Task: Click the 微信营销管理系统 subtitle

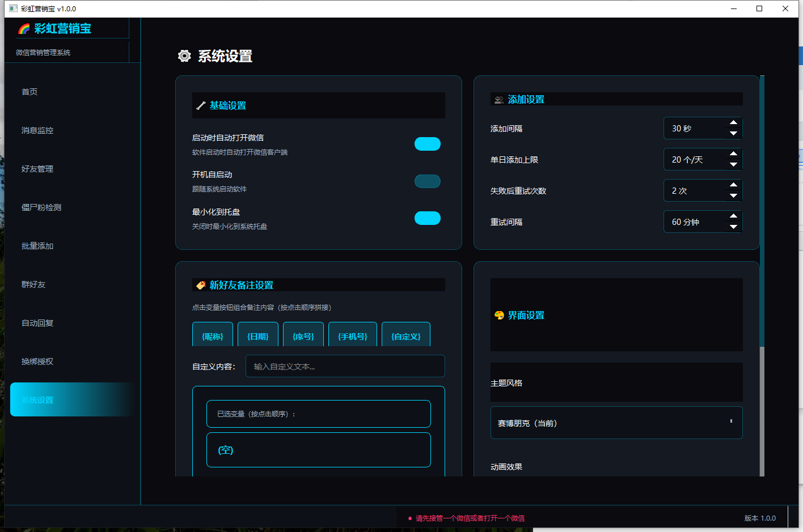Action: (43, 52)
